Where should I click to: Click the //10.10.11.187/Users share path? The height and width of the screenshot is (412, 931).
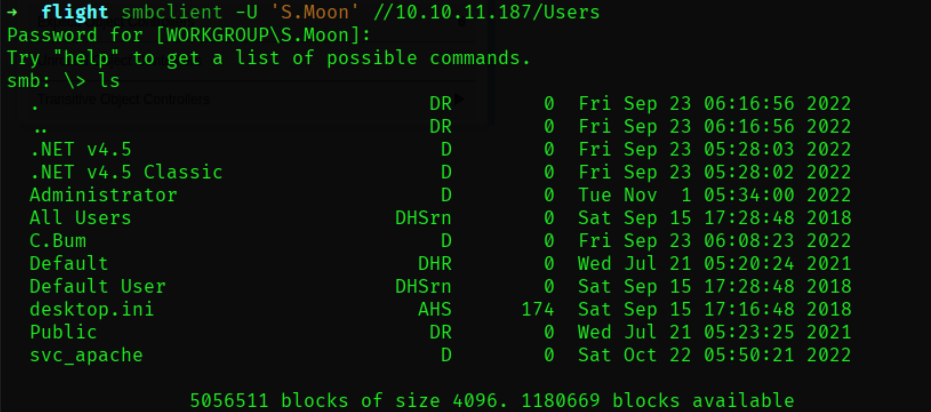coord(486,12)
